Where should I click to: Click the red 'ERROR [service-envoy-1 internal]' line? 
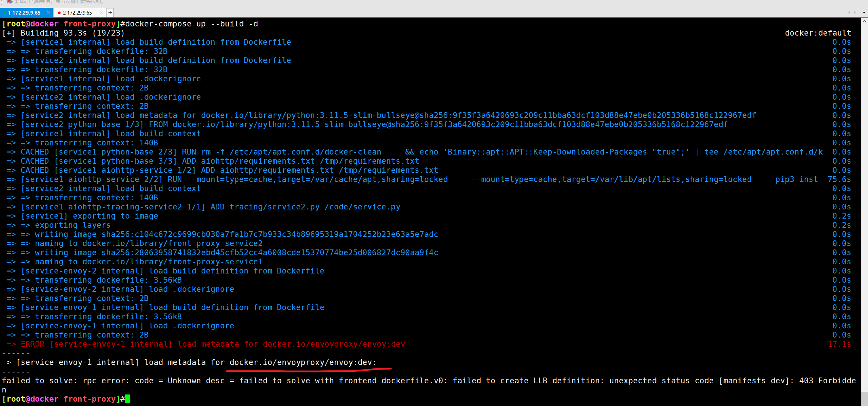[x=213, y=344]
